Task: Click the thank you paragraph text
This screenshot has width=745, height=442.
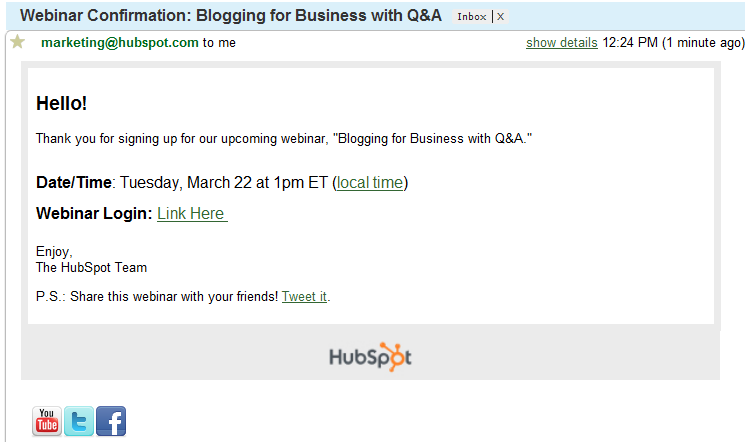Action: [x=283, y=137]
